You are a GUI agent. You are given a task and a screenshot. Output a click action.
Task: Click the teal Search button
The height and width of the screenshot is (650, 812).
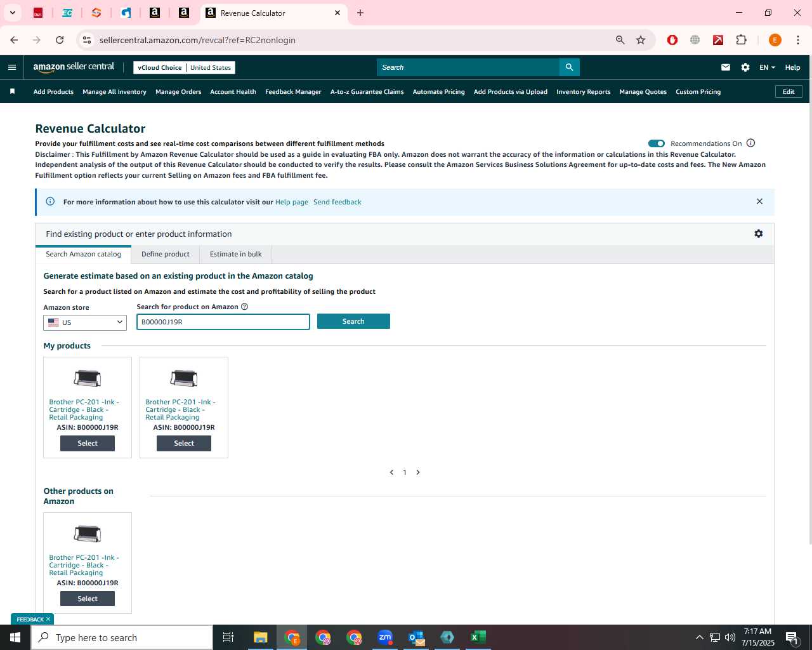click(x=353, y=321)
